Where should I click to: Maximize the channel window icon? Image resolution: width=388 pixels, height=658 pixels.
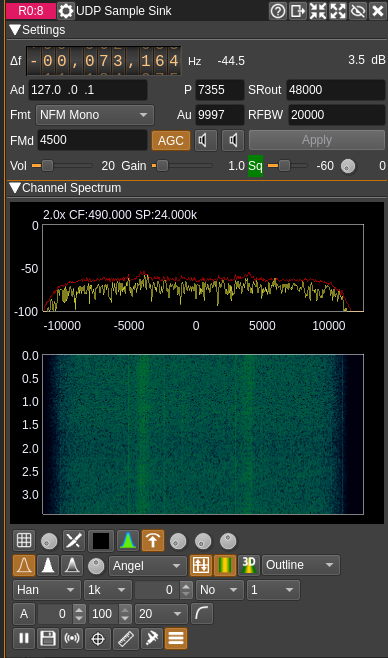[x=338, y=11]
